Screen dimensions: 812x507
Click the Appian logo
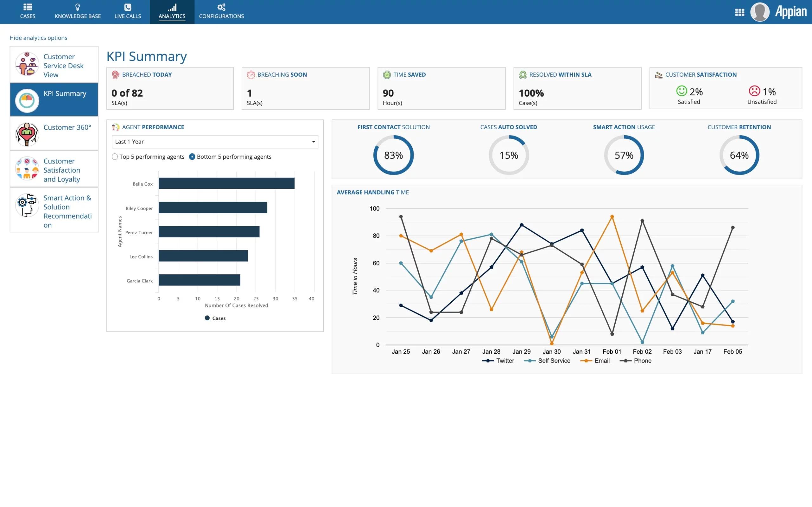click(790, 12)
